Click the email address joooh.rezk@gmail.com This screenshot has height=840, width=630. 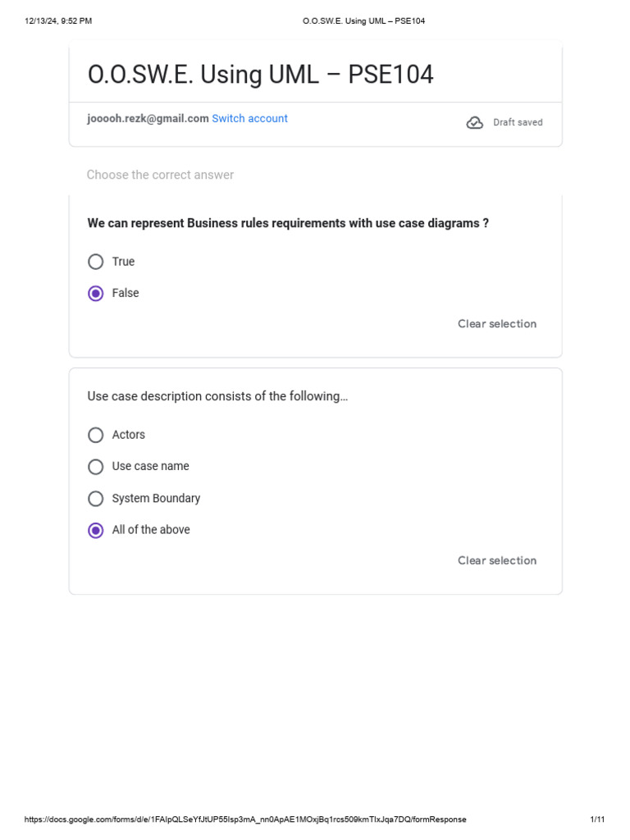click(148, 119)
